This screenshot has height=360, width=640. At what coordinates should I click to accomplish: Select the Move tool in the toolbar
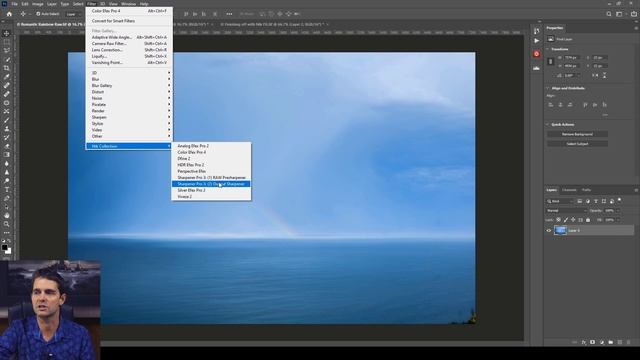coord(7,33)
